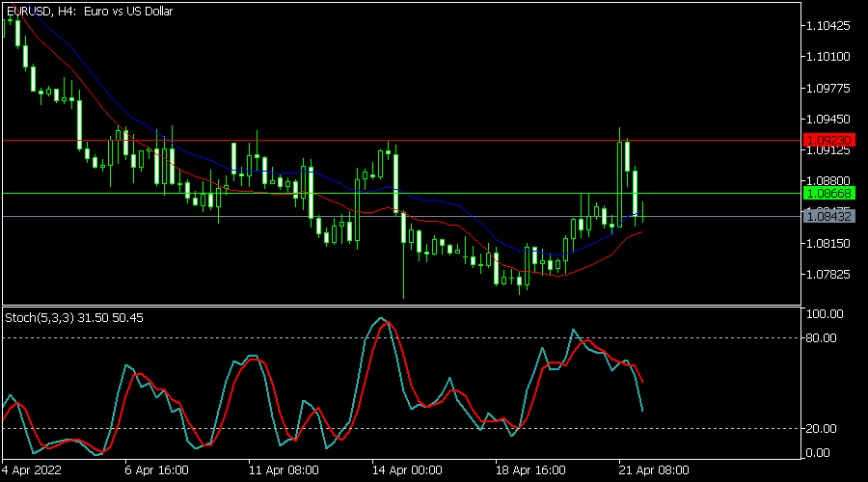Click stochastic scale level 80.00
This screenshot has height=482, width=868.
pos(822,338)
